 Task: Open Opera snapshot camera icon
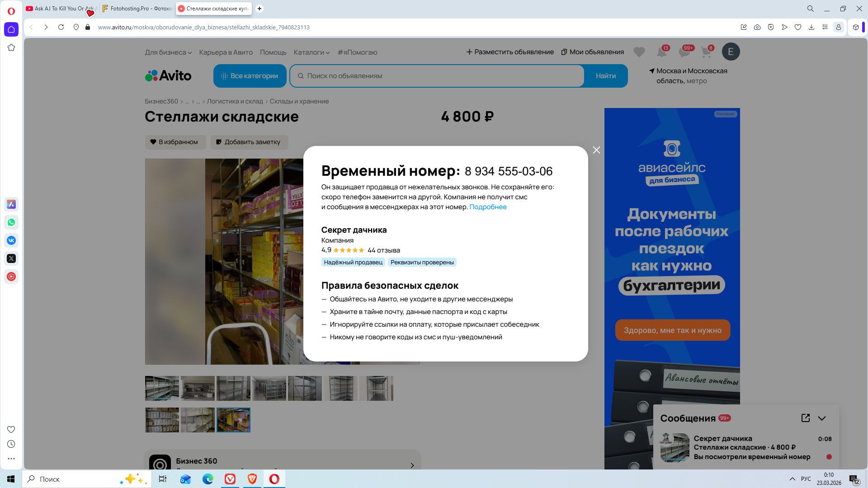coord(757,27)
